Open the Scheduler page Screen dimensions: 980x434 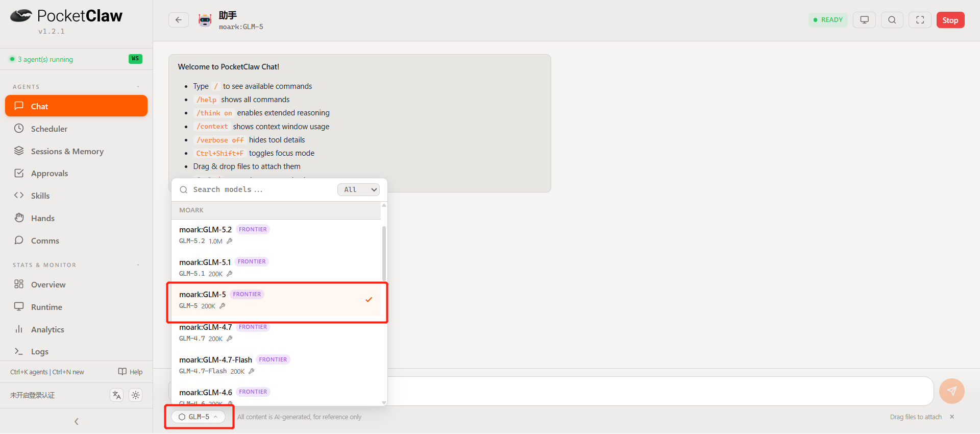click(76, 129)
